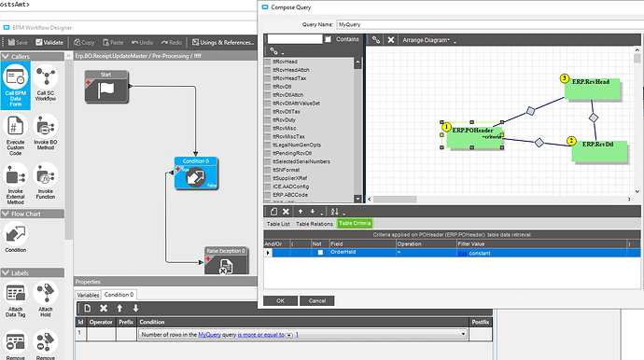
Task: Toggle the Not checkbox for OrderHeld
Action: click(x=320, y=253)
